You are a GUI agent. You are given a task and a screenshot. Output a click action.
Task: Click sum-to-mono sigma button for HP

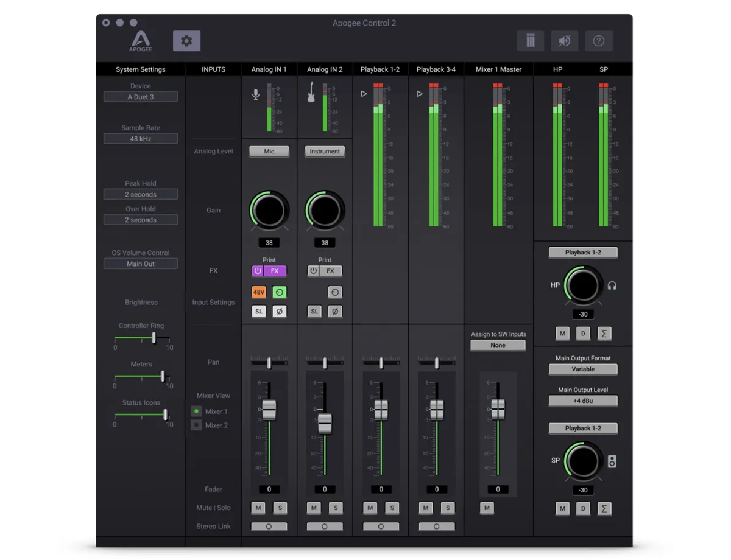click(x=604, y=334)
